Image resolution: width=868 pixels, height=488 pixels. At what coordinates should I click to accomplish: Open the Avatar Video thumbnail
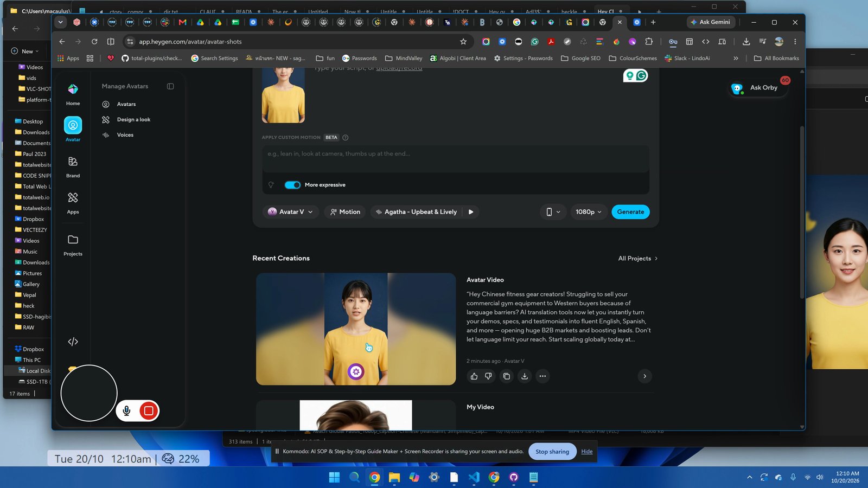(x=356, y=329)
